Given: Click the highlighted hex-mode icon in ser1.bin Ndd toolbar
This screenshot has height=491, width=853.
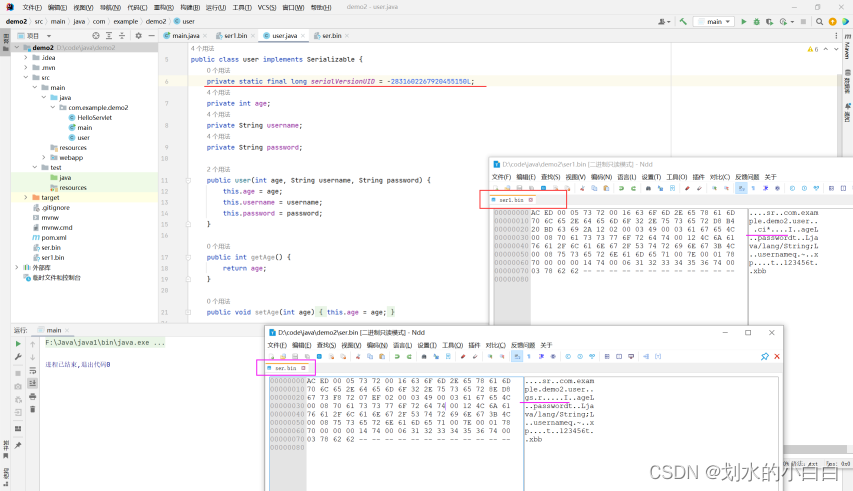Looking at the screenshot, I should 741,188.
